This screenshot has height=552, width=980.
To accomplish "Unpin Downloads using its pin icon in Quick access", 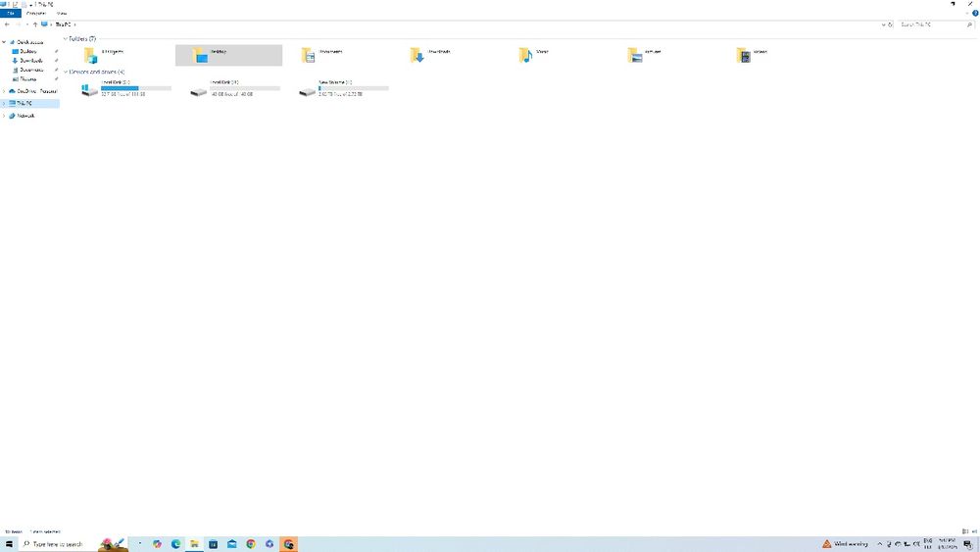I will 56,61.
